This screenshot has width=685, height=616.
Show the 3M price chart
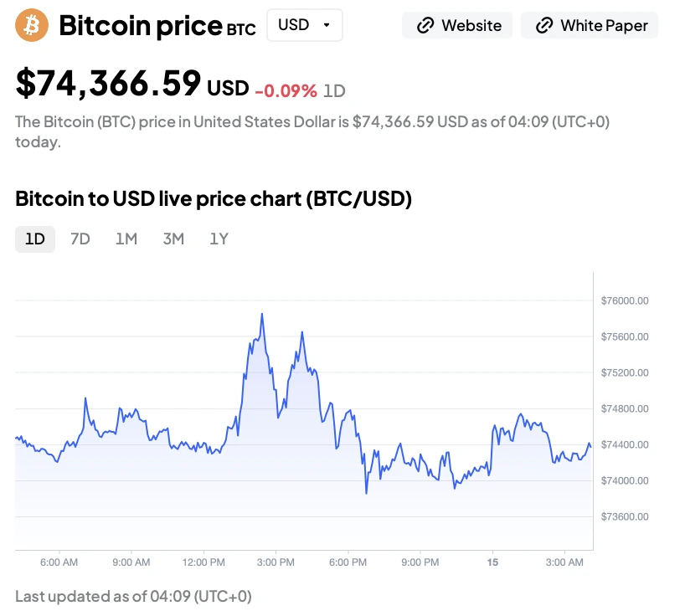tap(173, 239)
